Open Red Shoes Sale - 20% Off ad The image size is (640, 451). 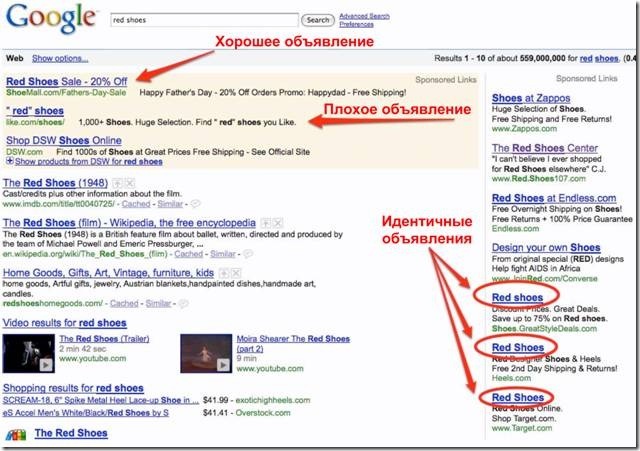tap(67, 81)
